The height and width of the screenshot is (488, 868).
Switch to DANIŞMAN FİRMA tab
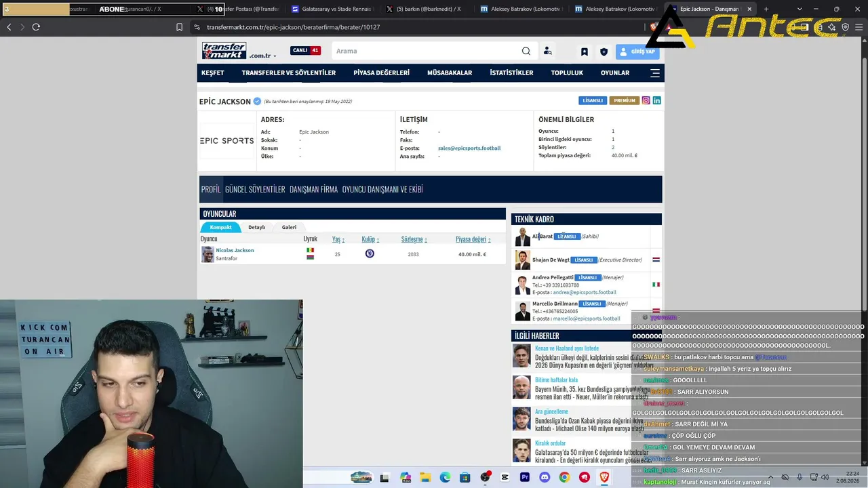(x=313, y=190)
